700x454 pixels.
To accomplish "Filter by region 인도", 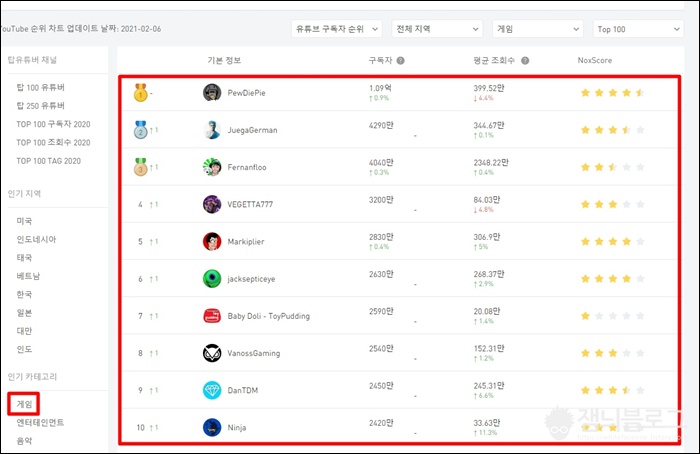I will [24, 349].
